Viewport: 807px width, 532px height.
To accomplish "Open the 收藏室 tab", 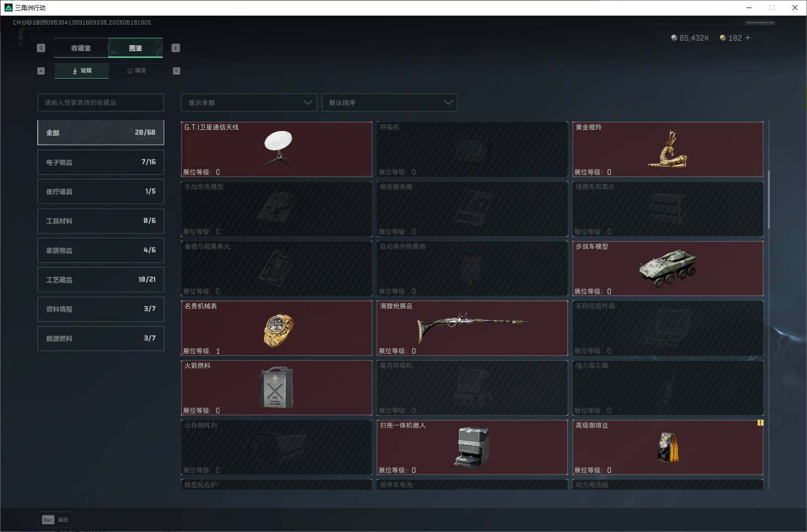I will point(81,48).
